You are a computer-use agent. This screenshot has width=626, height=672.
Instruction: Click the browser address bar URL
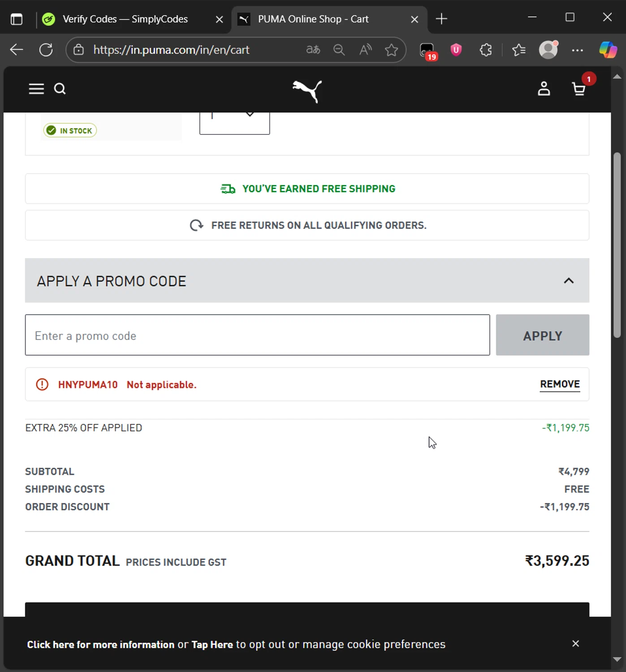pos(171,50)
